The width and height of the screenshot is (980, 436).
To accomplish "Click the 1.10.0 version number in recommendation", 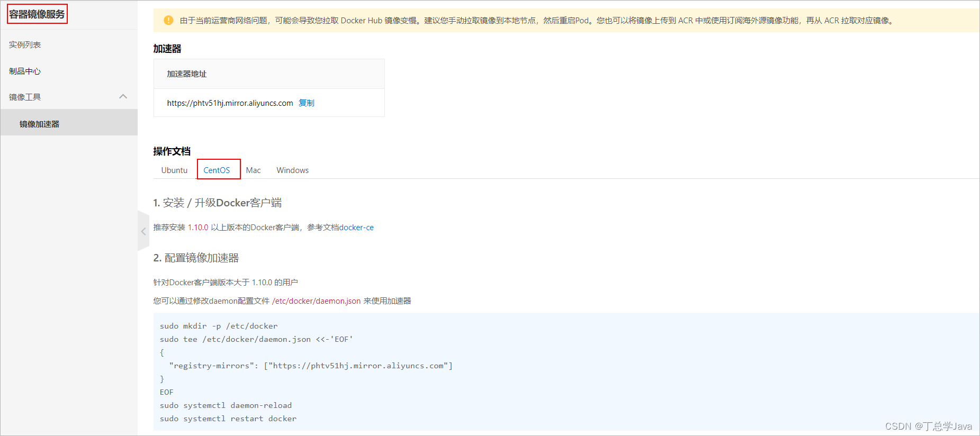I will coord(198,227).
